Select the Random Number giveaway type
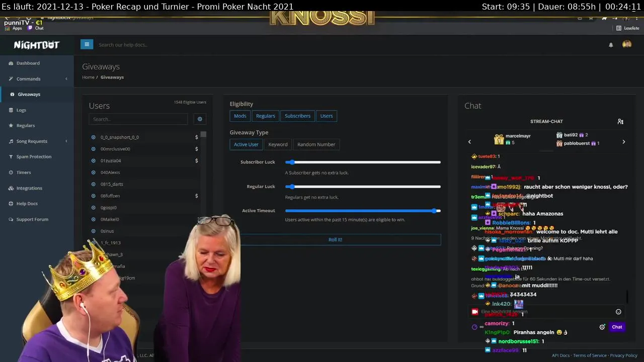Viewport: 644px width, 362px height. point(316,145)
